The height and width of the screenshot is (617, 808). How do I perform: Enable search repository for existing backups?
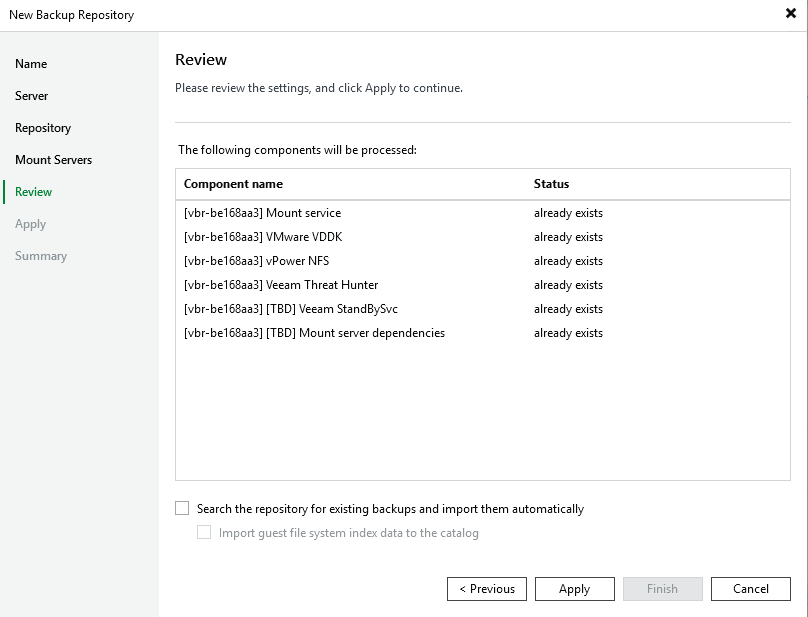pos(182,509)
